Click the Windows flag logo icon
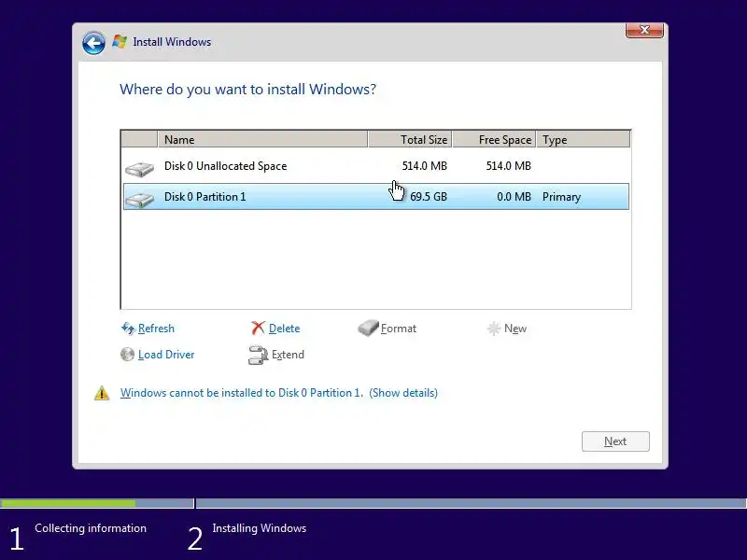Viewport: 747px width, 560px height. 120,42
